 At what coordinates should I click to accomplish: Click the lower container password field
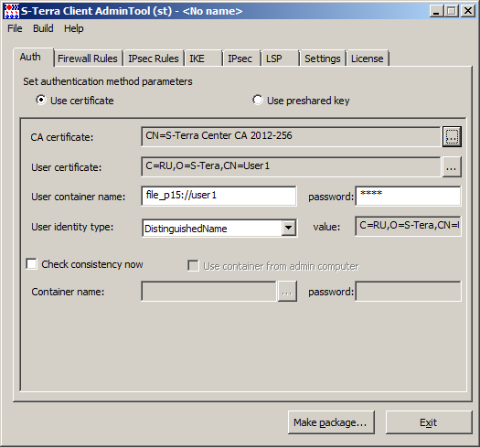[x=408, y=292]
